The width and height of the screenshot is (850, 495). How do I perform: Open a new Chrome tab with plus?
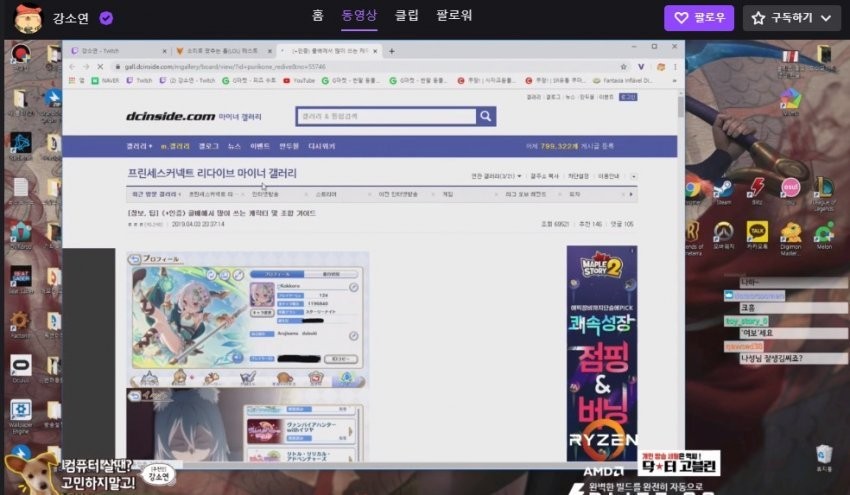(x=391, y=51)
